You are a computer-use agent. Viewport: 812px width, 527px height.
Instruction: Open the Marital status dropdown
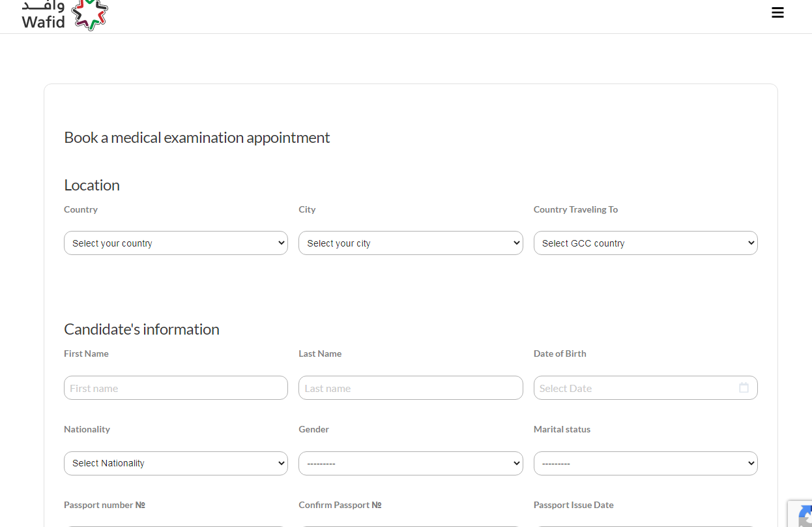coord(645,463)
